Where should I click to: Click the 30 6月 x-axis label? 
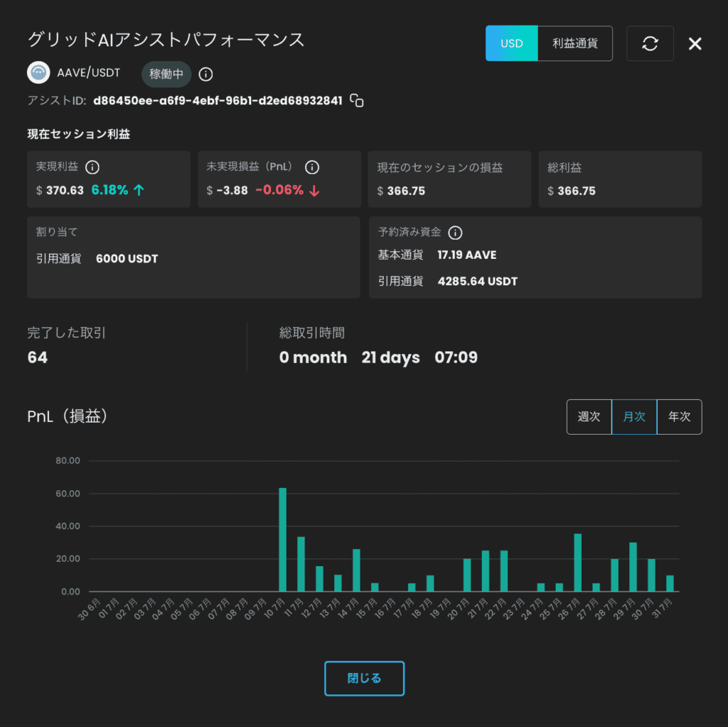coord(90,609)
